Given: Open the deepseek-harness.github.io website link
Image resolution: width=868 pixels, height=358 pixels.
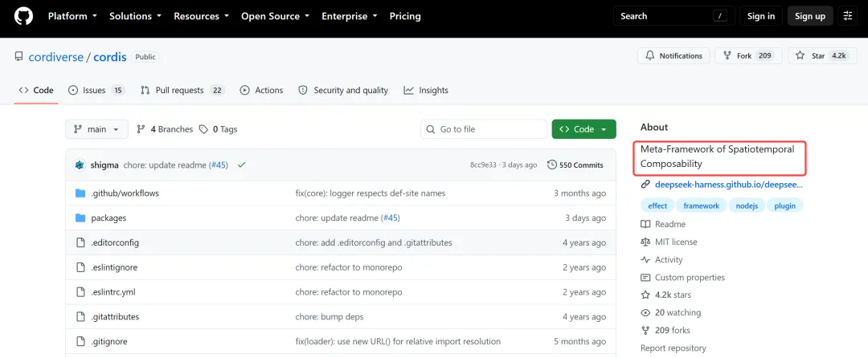Looking at the screenshot, I should click(x=728, y=185).
